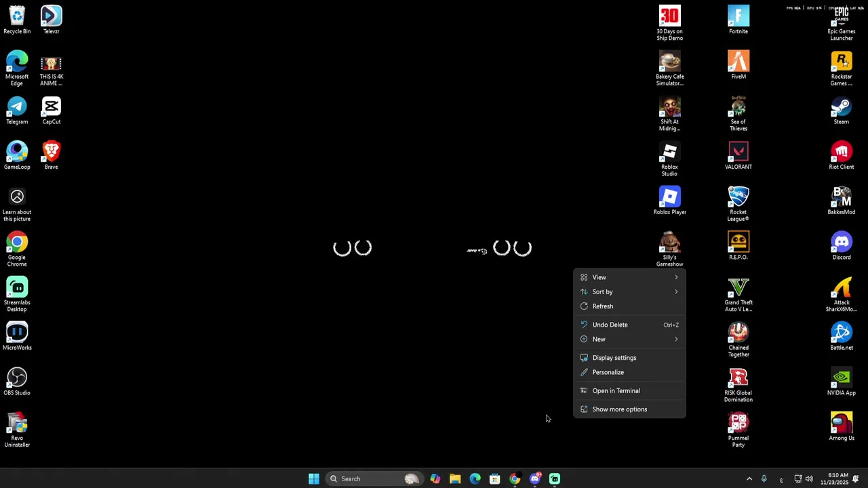The image size is (868, 488).
Task: Open the Recycle Bin desktop icon
Action: coord(17,20)
